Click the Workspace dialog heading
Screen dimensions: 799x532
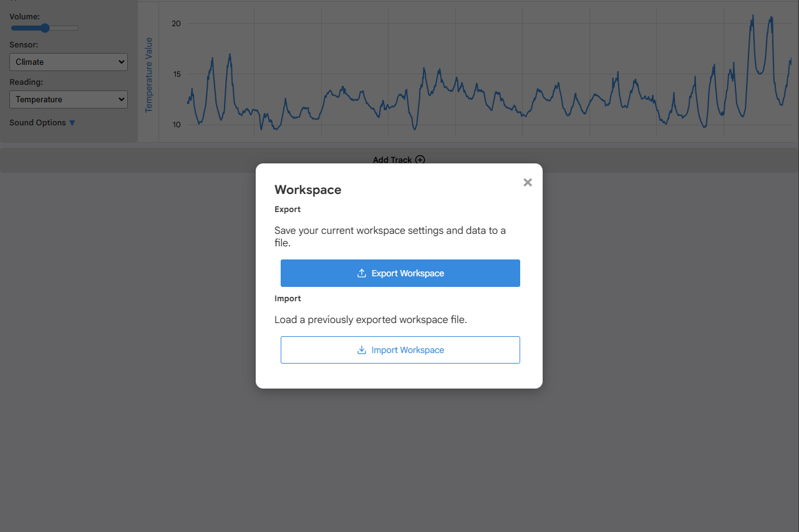tap(308, 190)
